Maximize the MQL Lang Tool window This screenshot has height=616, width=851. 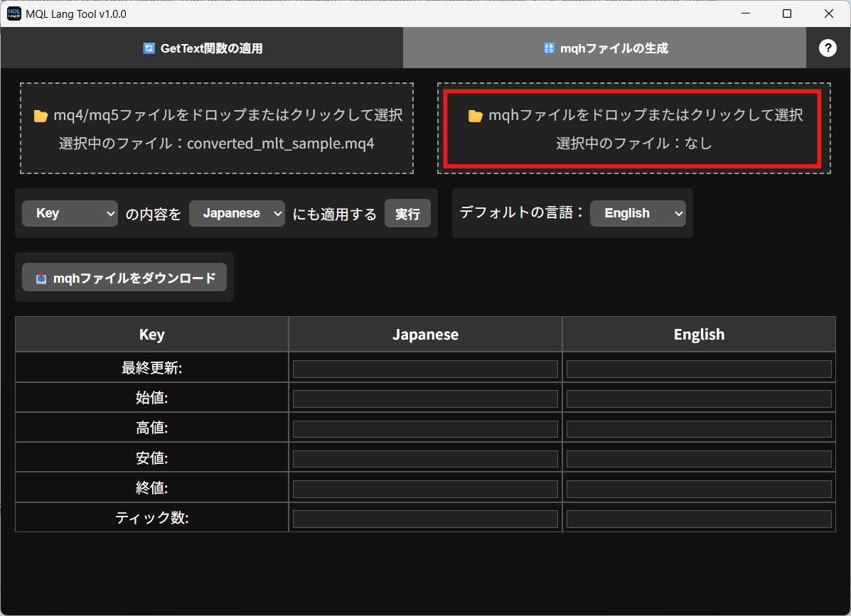787,13
